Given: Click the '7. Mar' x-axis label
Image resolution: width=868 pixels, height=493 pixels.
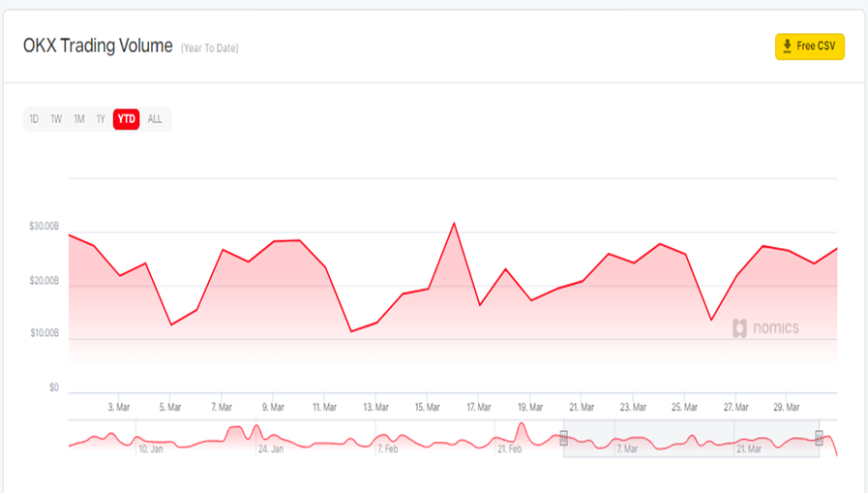Looking at the screenshot, I should pyautogui.click(x=222, y=407).
